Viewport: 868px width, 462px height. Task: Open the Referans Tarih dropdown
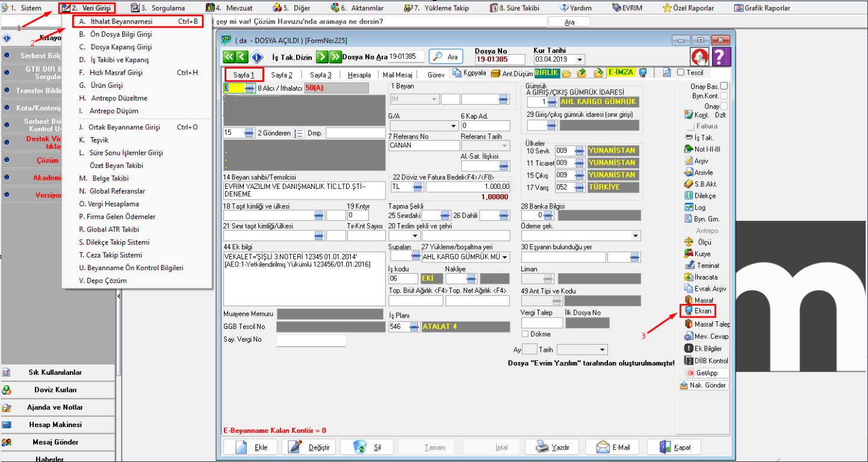pyautogui.click(x=504, y=145)
